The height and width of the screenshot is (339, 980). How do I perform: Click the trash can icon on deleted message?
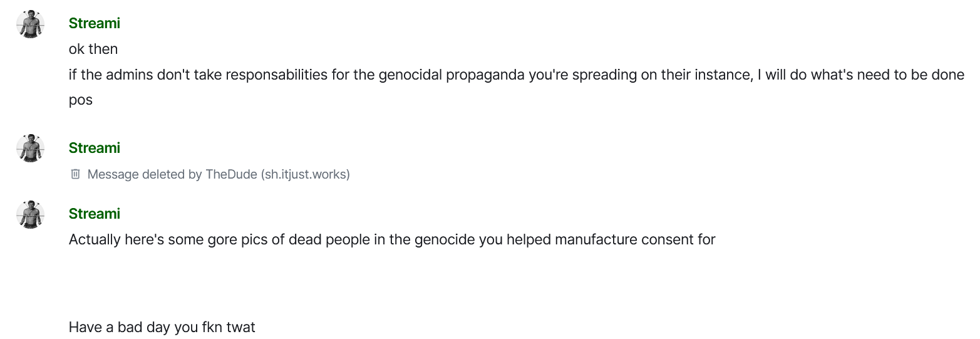(x=75, y=174)
